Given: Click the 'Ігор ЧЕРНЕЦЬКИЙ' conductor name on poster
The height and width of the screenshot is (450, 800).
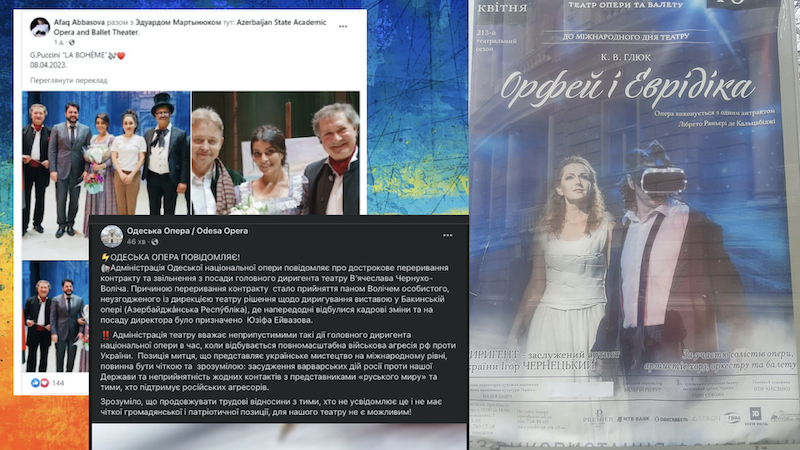Looking at the screenshot, I should point(547,366).
